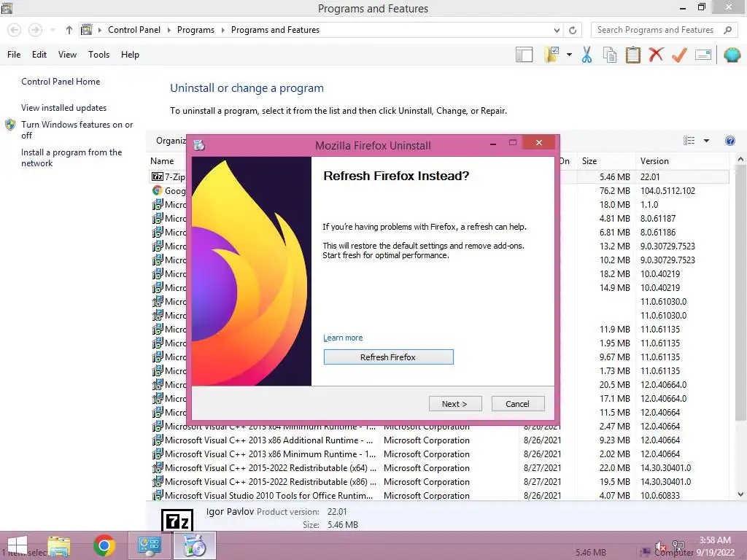The image size is (747, 560).
Task: Click the Paste clipboard icon
Action: (x=632, y=55)
